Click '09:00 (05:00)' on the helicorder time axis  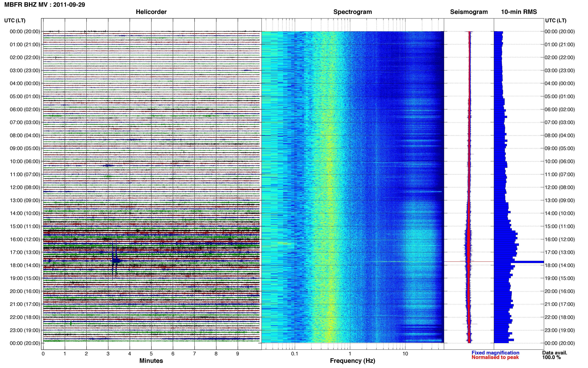[x=25, y=148]
